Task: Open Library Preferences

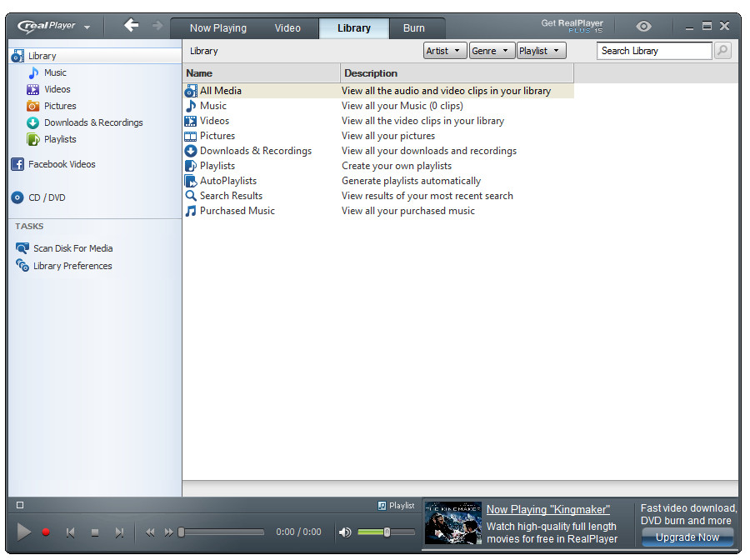Action: coord(63,266)
